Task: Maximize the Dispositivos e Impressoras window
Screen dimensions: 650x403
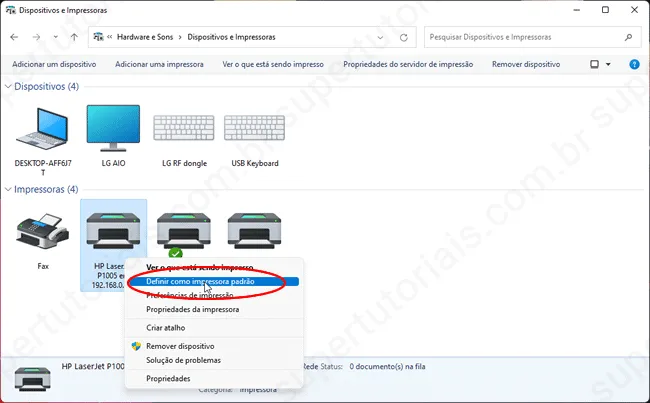Action: (x=605, y=10)
